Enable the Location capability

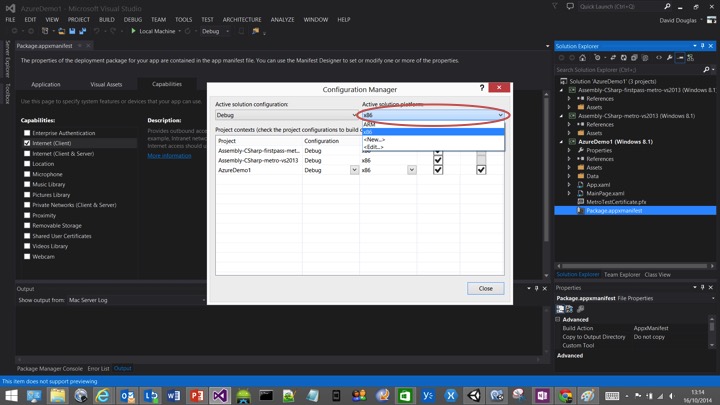click(x=27, y=163)
